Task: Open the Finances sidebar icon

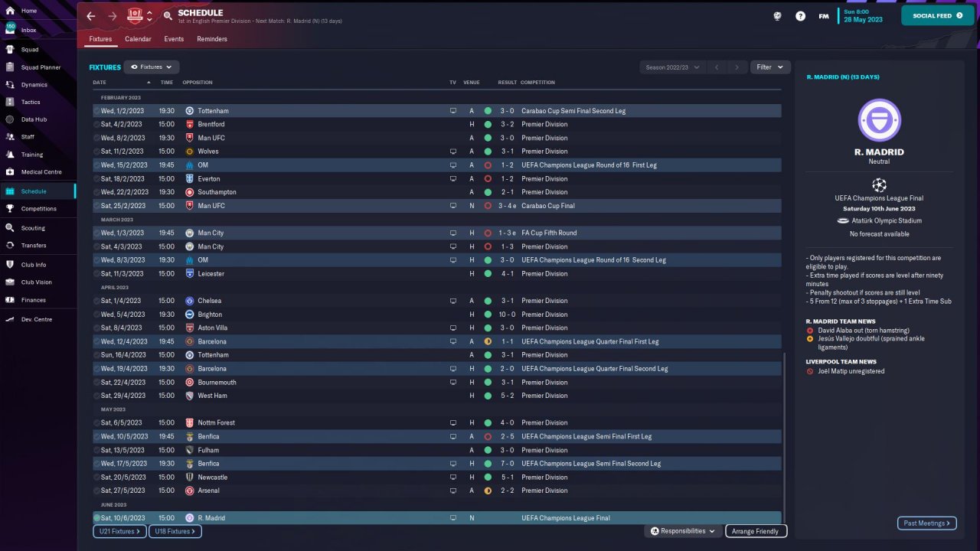Action: 10,300
